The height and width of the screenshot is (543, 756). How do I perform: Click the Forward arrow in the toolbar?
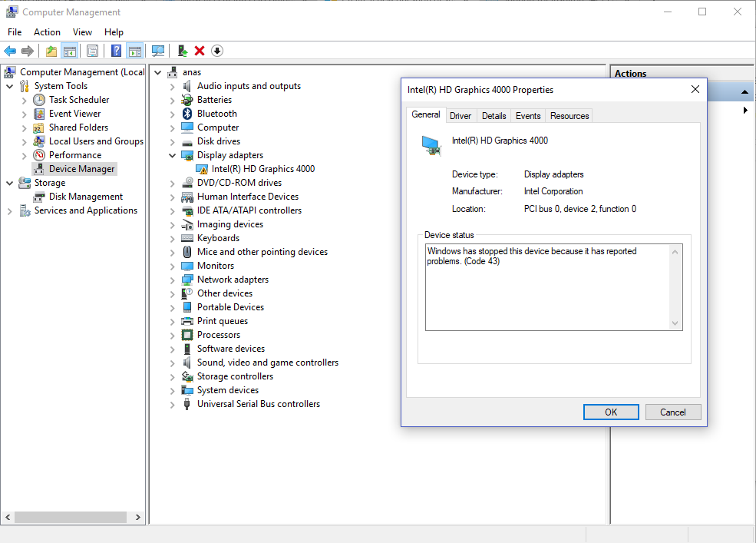28,51
